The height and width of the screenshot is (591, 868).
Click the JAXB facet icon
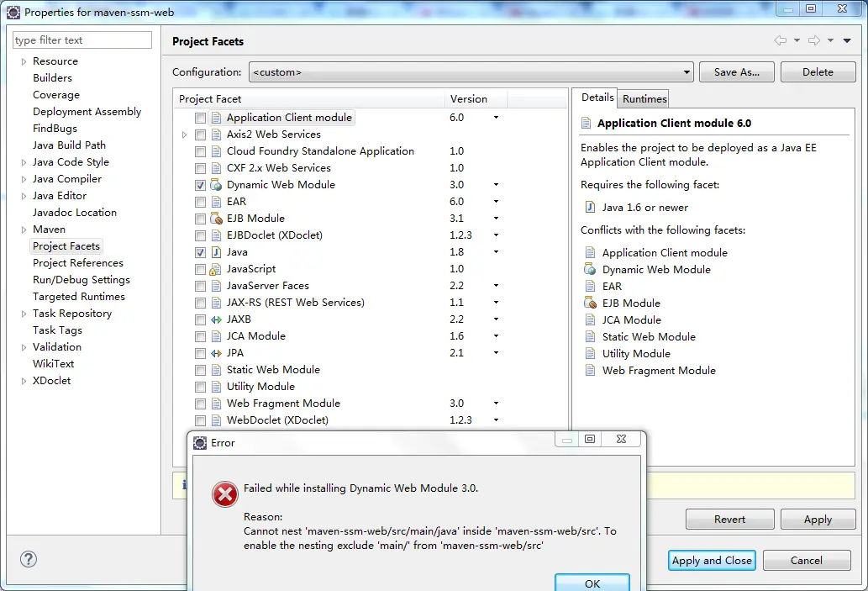point(216,319)
